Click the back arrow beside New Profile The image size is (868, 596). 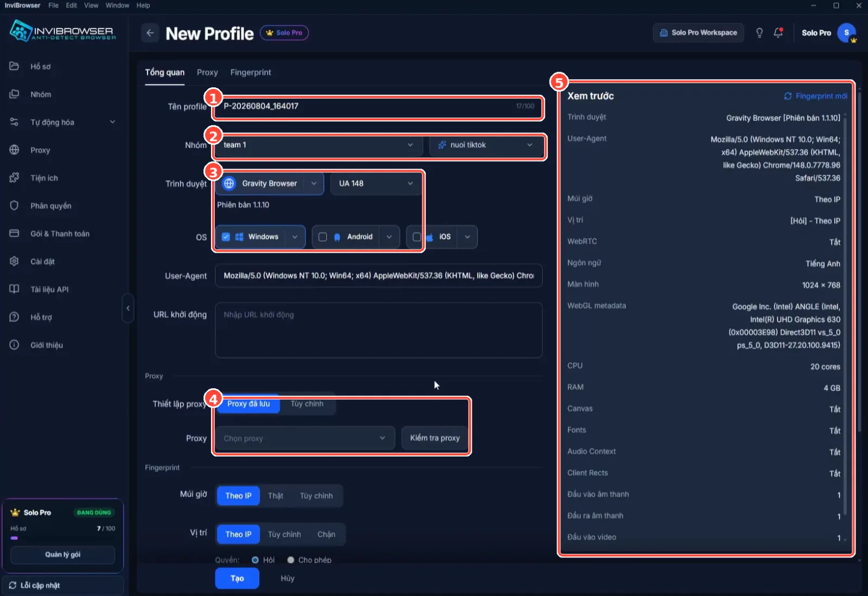pos(150,33)
